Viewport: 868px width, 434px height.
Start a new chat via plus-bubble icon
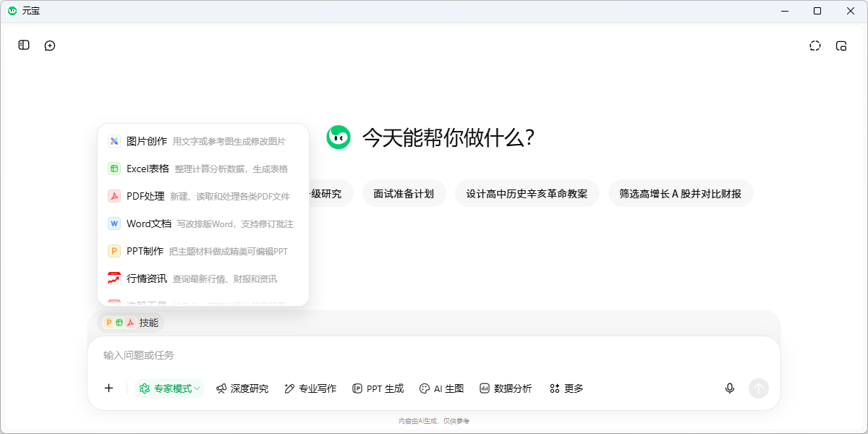point(50,46)
